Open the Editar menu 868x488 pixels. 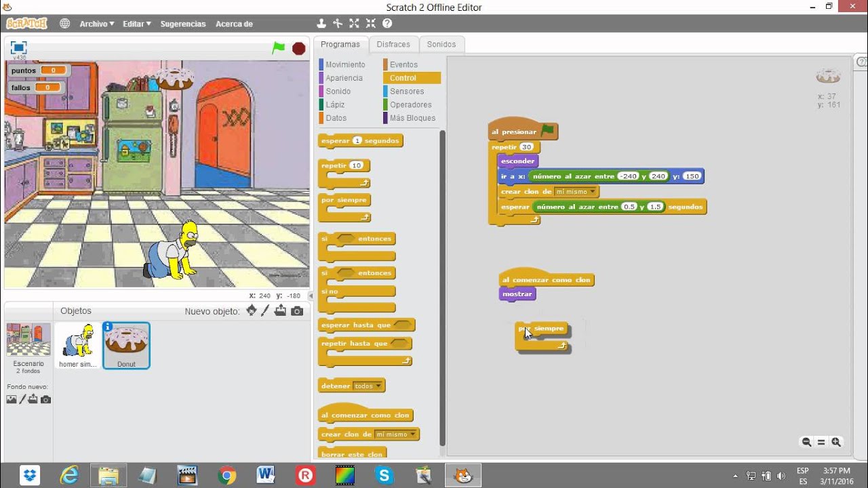click(x=137, y=24)
